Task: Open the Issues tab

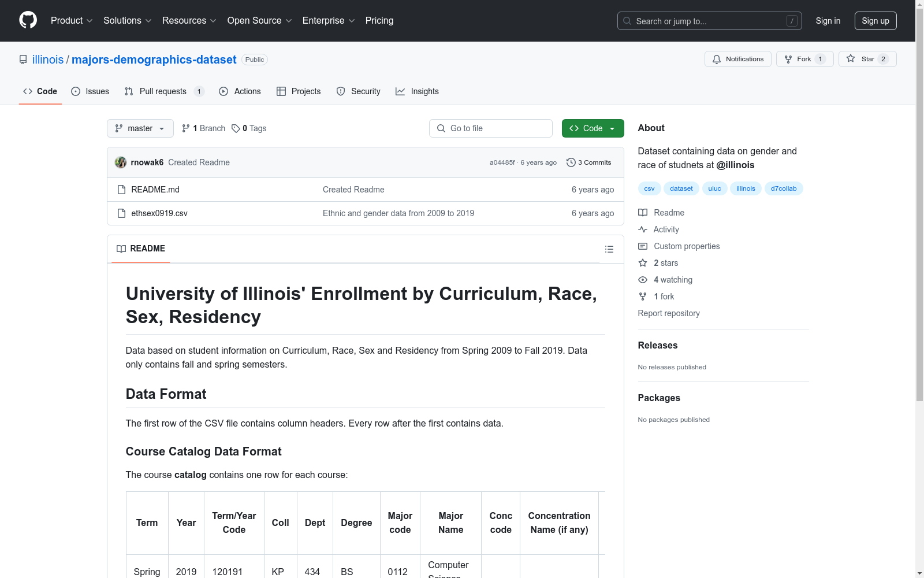Action: pyautogui.click(x=90, y=91)
